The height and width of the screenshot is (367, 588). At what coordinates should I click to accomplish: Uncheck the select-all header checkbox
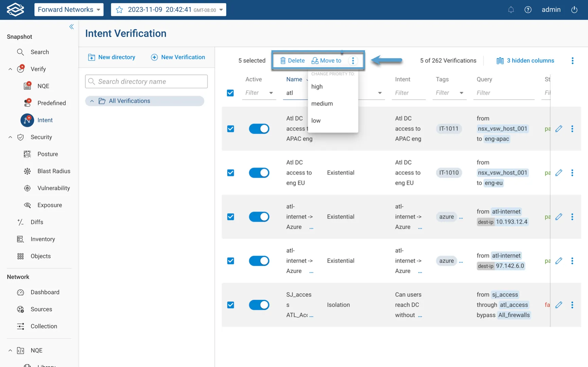tap(230, 93)
